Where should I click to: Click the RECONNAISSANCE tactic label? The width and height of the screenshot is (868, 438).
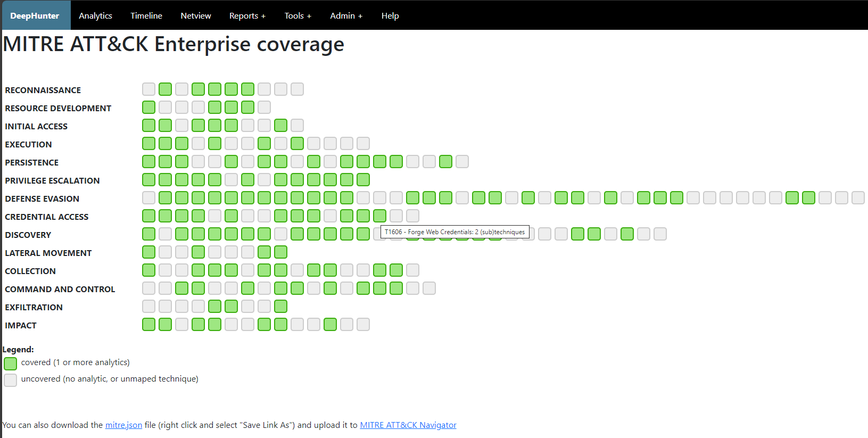(43, 90)
